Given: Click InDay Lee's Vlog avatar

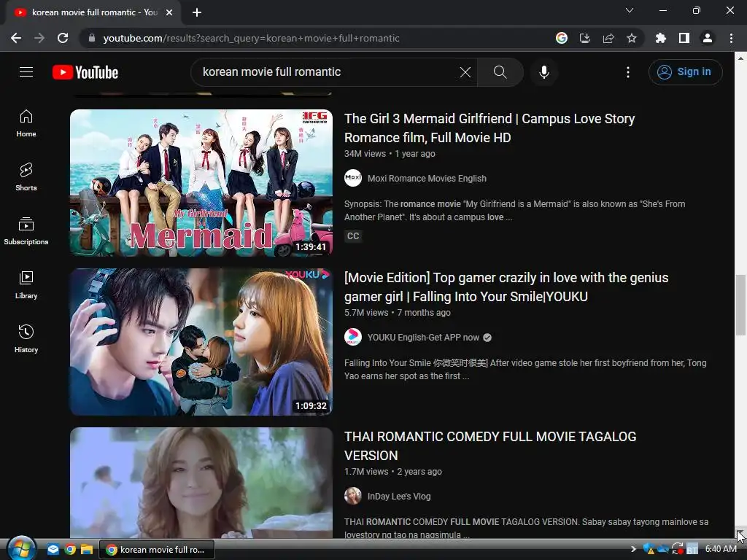Looking at the screenshot, I should coord(353,496).
